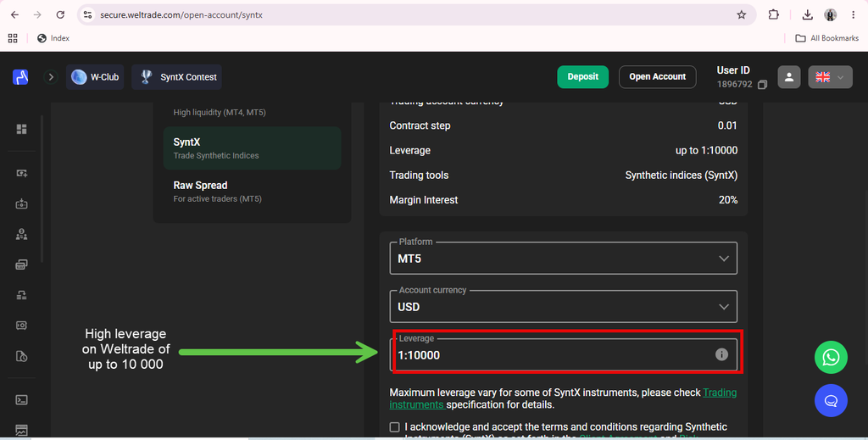Open the dashboard grid icon in sidebar

pos(21,129)
